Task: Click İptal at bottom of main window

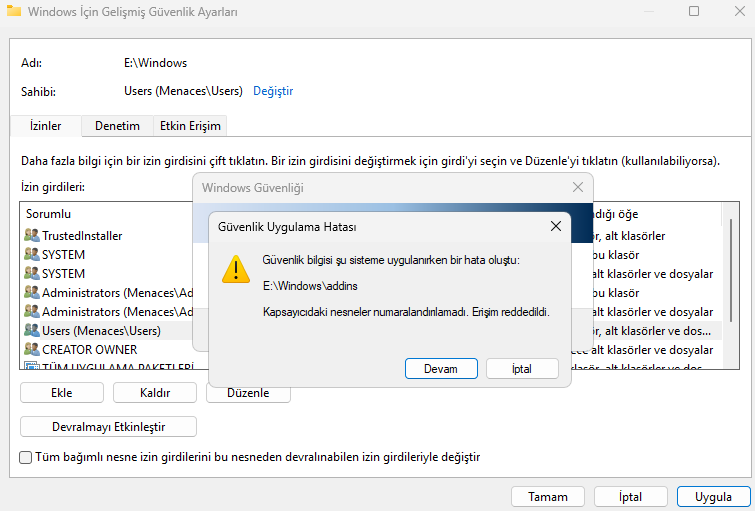Action: (x=630, y=497)
